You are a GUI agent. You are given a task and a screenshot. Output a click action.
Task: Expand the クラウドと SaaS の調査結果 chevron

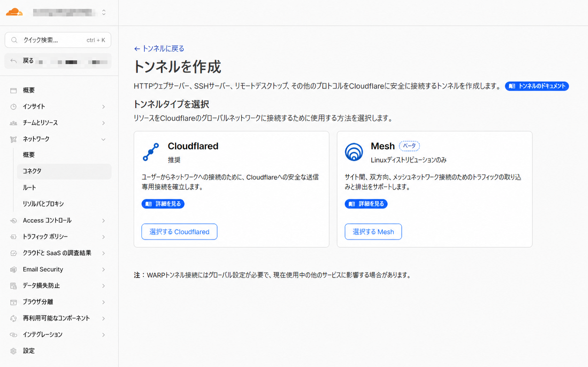coord(104,253)
